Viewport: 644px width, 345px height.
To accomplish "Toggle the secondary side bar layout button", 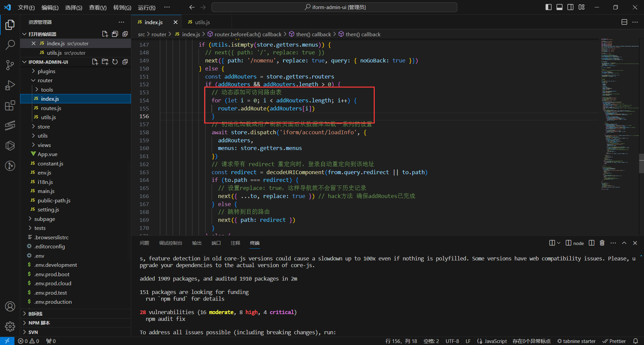I will click(570, 7).
